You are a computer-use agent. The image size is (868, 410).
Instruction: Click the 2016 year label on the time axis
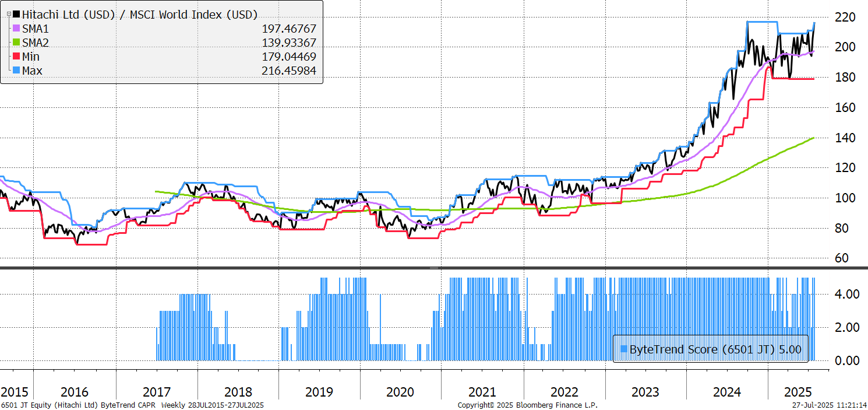coord(75,391)
